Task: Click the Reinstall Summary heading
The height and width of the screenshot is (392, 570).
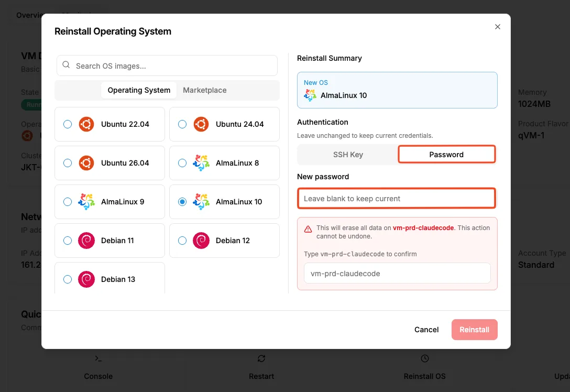Action: click(330, 58)
